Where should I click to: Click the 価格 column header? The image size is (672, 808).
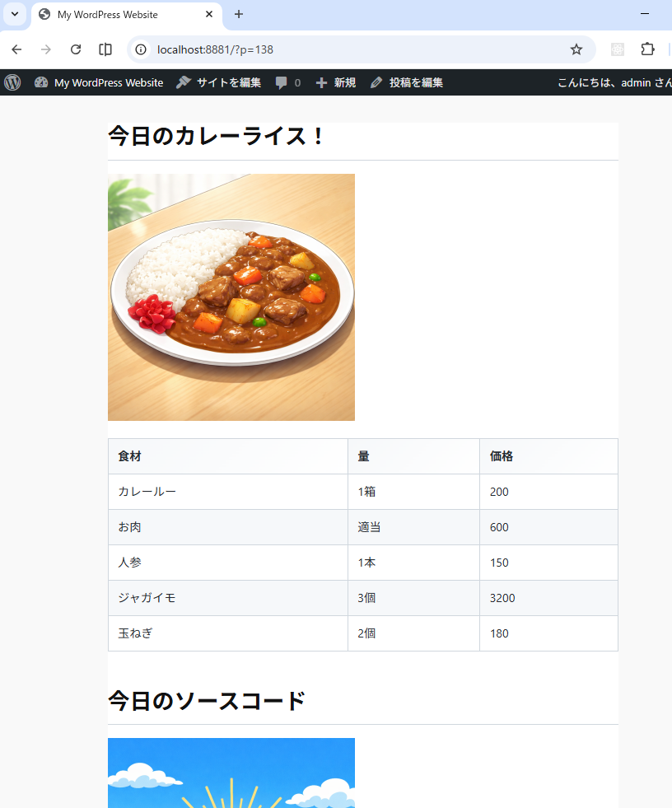pos(548,456)
